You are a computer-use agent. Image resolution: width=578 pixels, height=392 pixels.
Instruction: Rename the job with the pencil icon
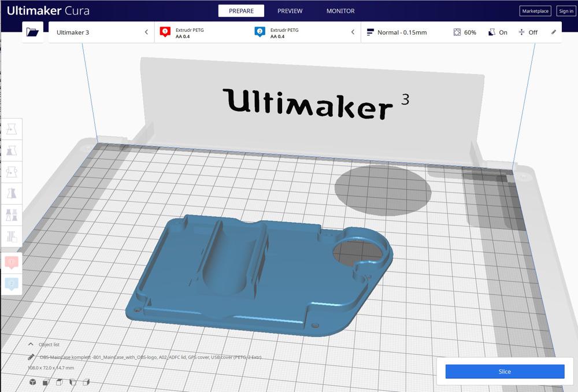coord(31,357)
